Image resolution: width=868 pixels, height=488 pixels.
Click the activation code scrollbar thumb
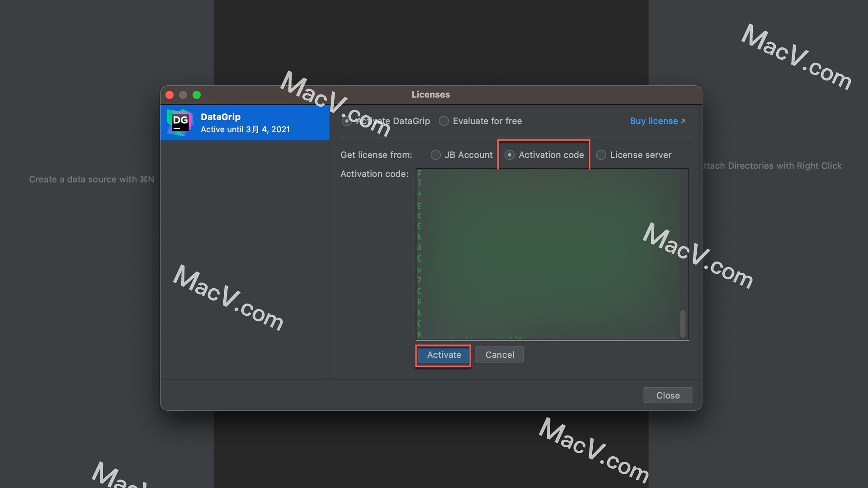click(x=683, y=323)
